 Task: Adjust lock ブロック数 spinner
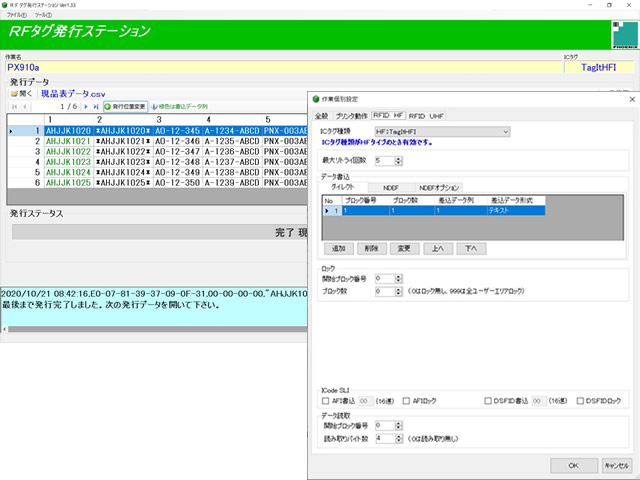(398, 291)
